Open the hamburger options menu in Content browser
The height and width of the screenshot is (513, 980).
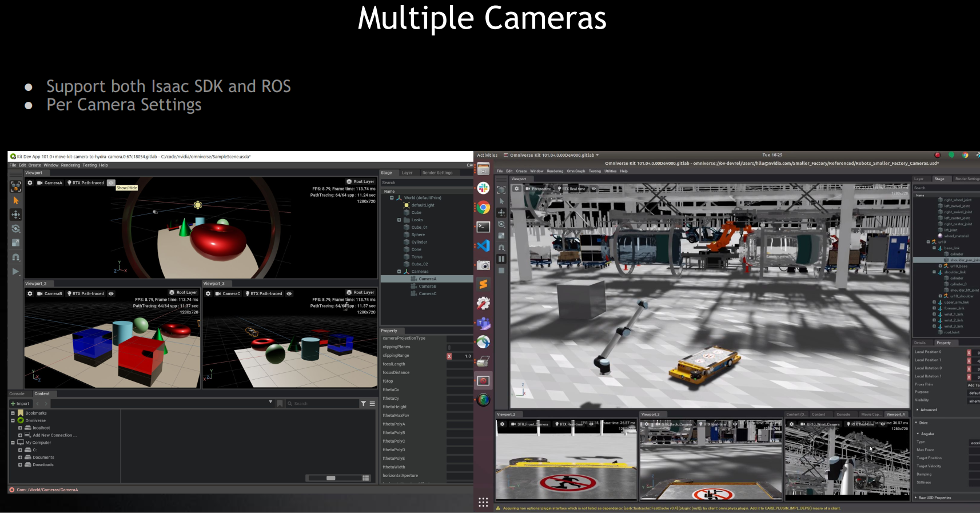point(372,404)
